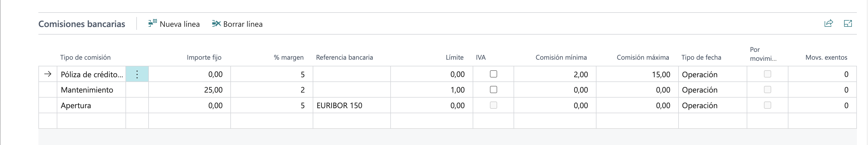Image resolution: width=868 pixels, height=145 pixels.
Task: Click the Nueva línea button label
Action: tap(180, 24)
